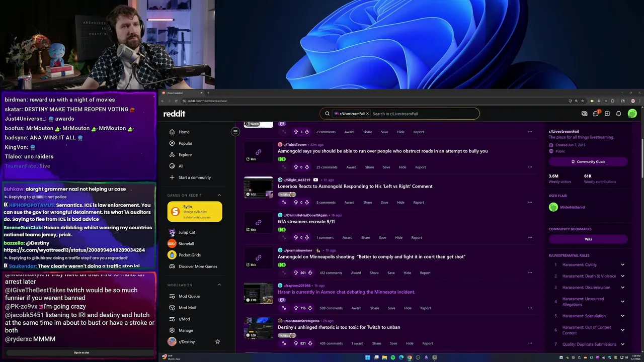
Task: Expand the Hasan Asmon chat post preview
Action: coord(284,308)
